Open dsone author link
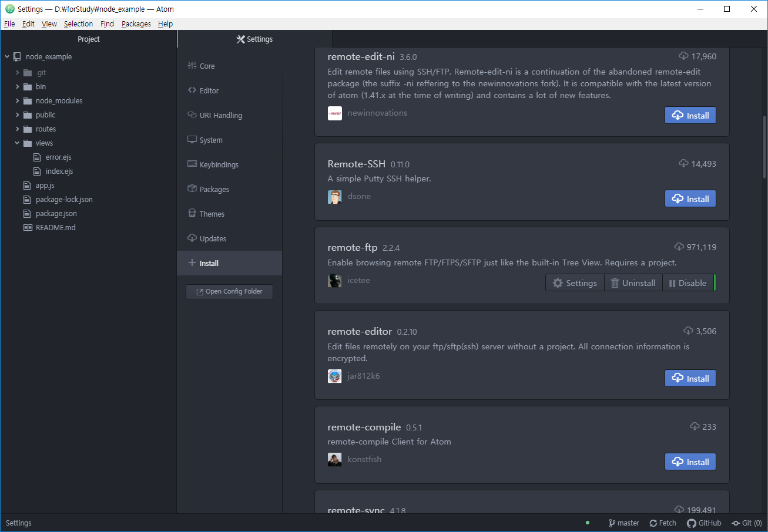The height and width of the screenshot is (532, 768). coord(359,196)
